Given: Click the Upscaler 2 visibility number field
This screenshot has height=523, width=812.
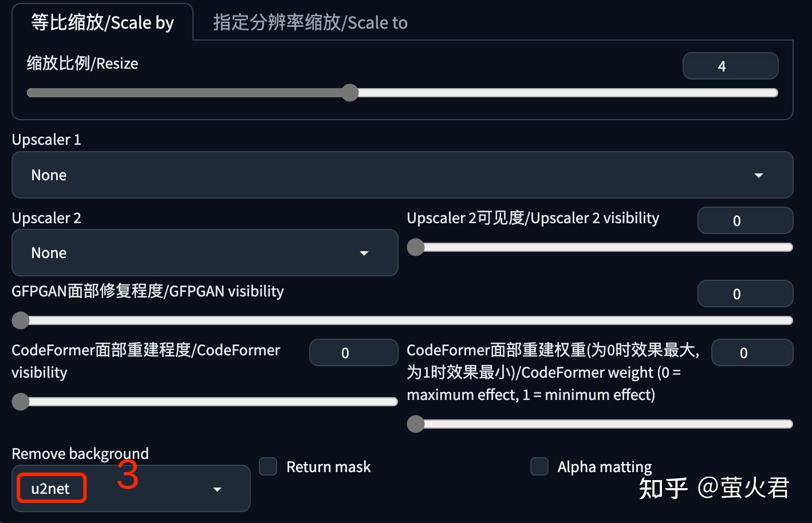Looking at the screenshot, I should tap(745, 220).
